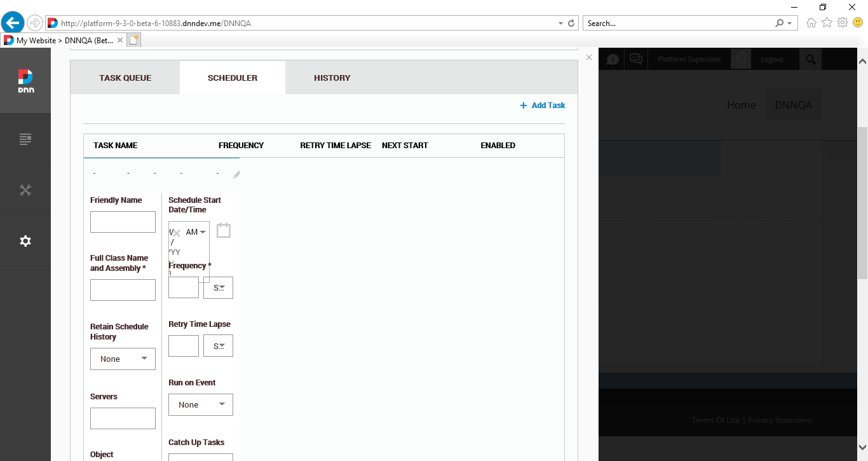Click the Logout button

point(771,58)
